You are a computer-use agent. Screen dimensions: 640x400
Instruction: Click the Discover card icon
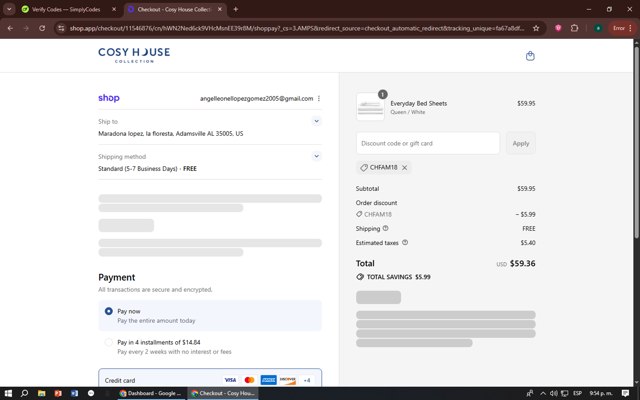coord(288,380)
